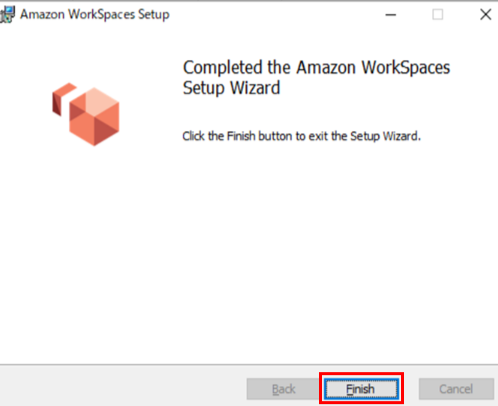Click the greyed-out maximize window icon
The width and height of the screenshot is (498, 406).
(437, 15)
